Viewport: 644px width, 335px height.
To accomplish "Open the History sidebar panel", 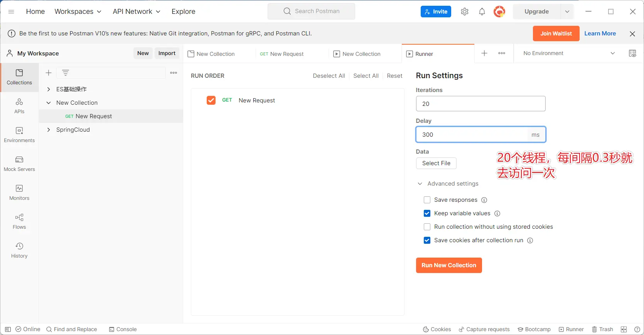I will point(19,251).
